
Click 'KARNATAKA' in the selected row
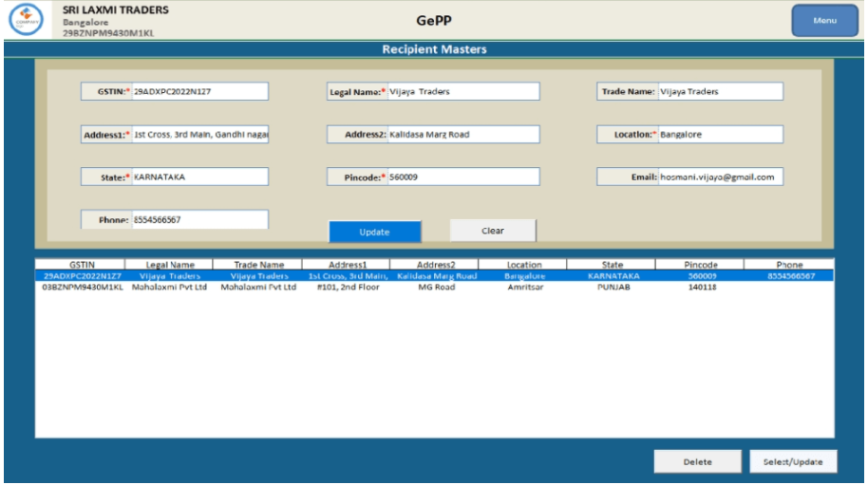click(613, 276)
